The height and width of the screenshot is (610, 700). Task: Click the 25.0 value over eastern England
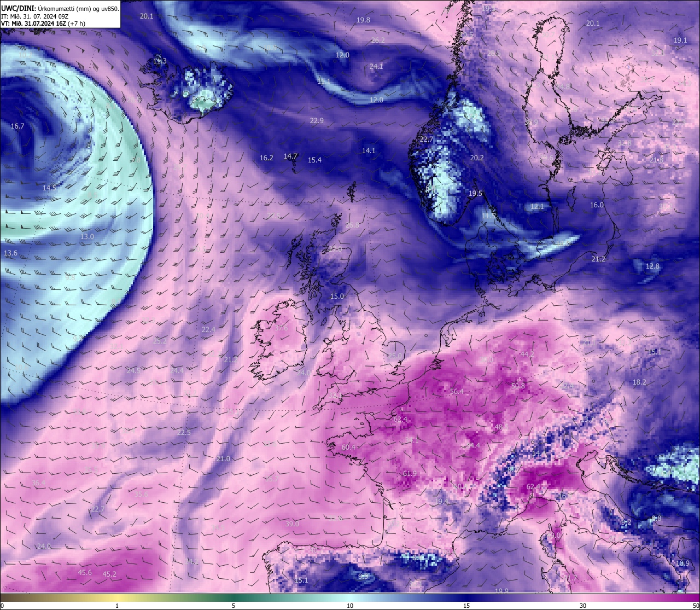coord(394,356)
